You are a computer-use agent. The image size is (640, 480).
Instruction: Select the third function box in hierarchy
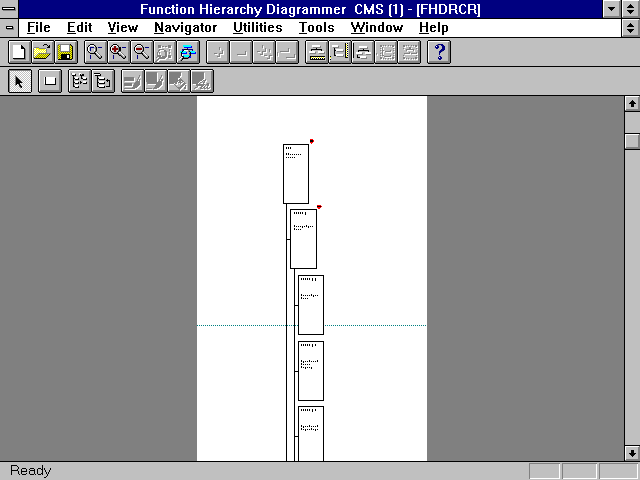311,305
